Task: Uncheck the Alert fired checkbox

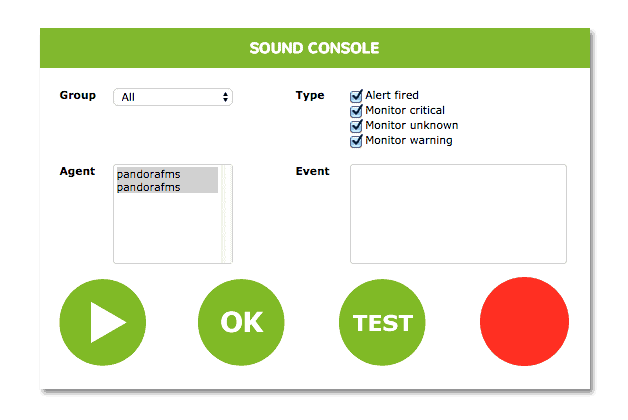Action: tap(356, 96)
